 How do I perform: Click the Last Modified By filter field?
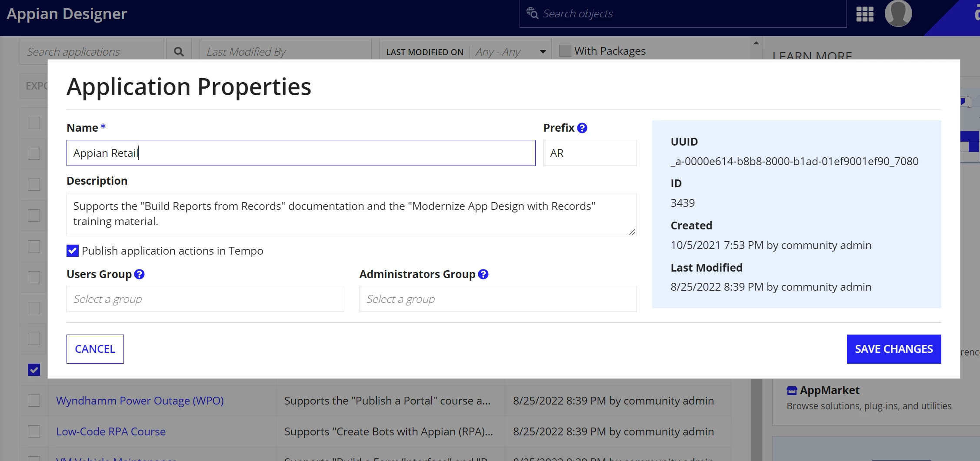tap(286, 52)
